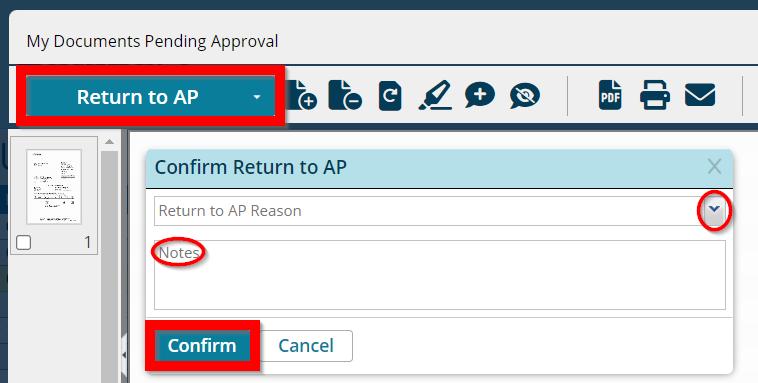Open the Return to AP Reason dropdown arrow
The height and width of the screenshot is (383, 758).
714,210
